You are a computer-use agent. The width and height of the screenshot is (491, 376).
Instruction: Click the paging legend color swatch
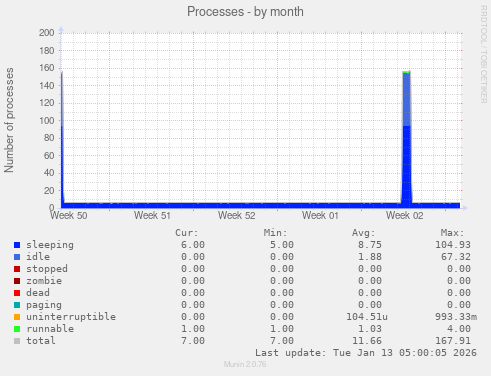coord(17,305)
